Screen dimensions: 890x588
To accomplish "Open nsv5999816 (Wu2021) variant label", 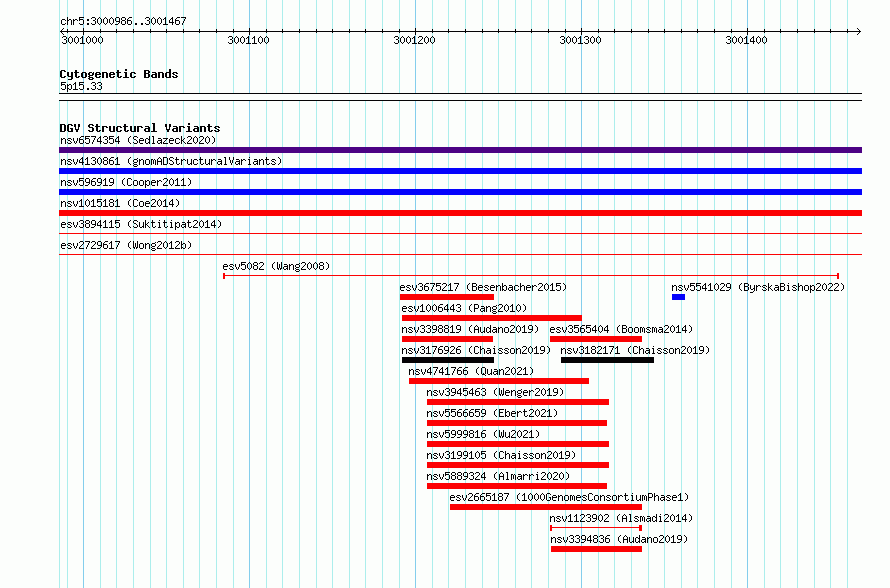I will 483,434.
